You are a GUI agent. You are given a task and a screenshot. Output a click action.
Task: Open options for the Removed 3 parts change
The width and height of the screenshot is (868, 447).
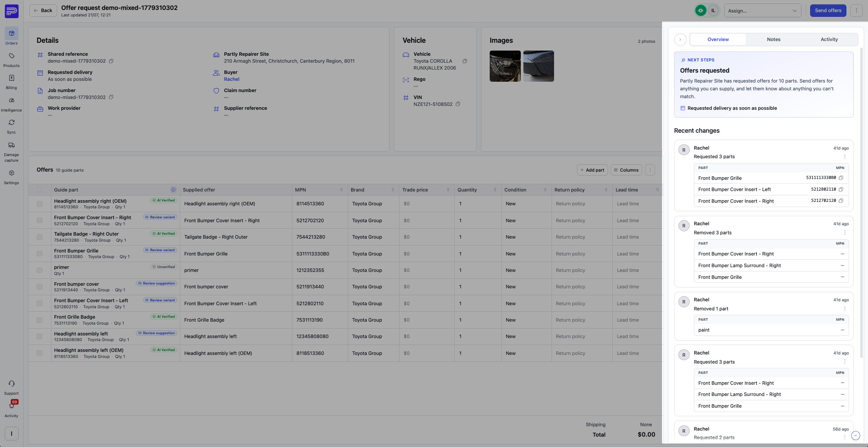[845, 233]
